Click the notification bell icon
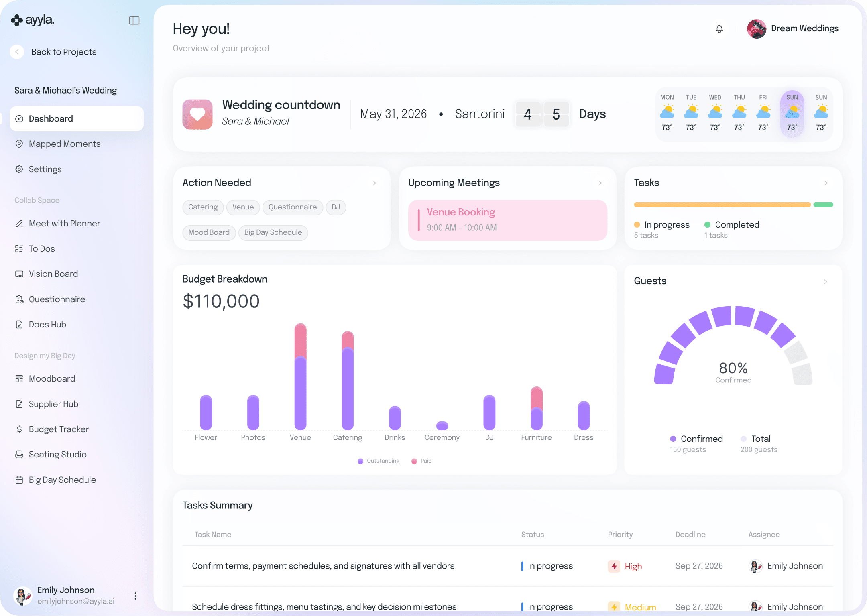The image size is (867, 616). pyautogui.click(x=719, y=29)
